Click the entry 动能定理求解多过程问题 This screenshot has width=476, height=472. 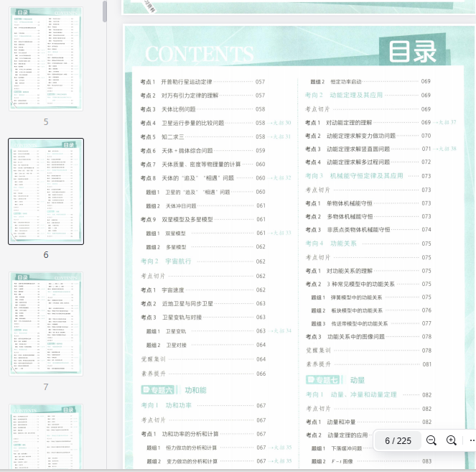tap(358, 162)
